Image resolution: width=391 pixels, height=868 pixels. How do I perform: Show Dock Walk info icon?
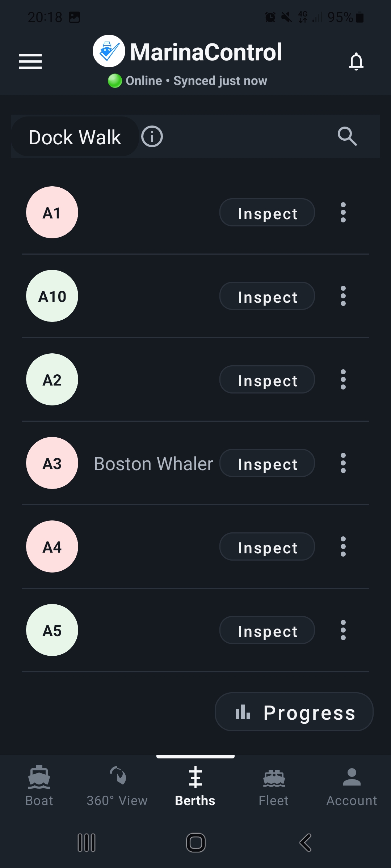click(152, 136)
